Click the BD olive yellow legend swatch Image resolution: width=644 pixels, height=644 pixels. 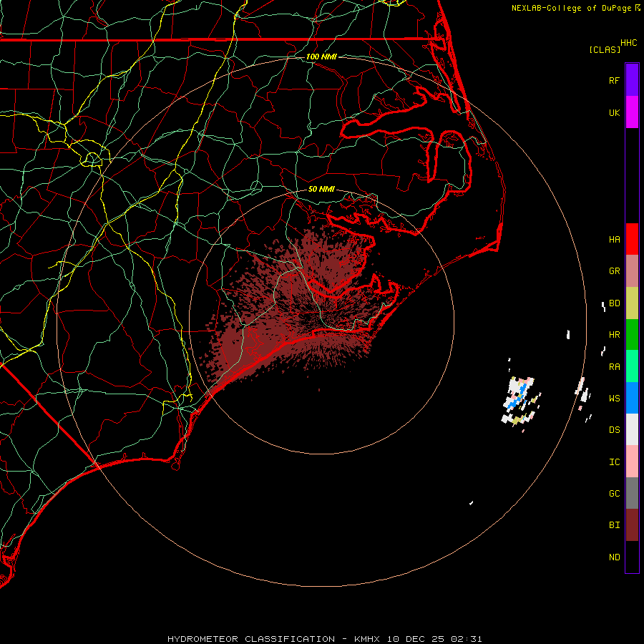click(632, 303)
